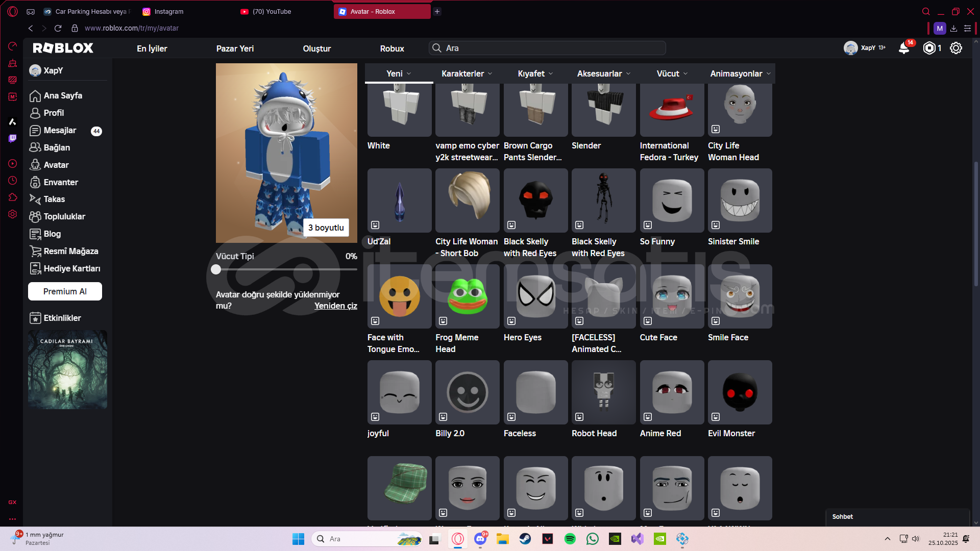
Task: Click the Vücut Tipi slider handle
Action: point(216,269)
